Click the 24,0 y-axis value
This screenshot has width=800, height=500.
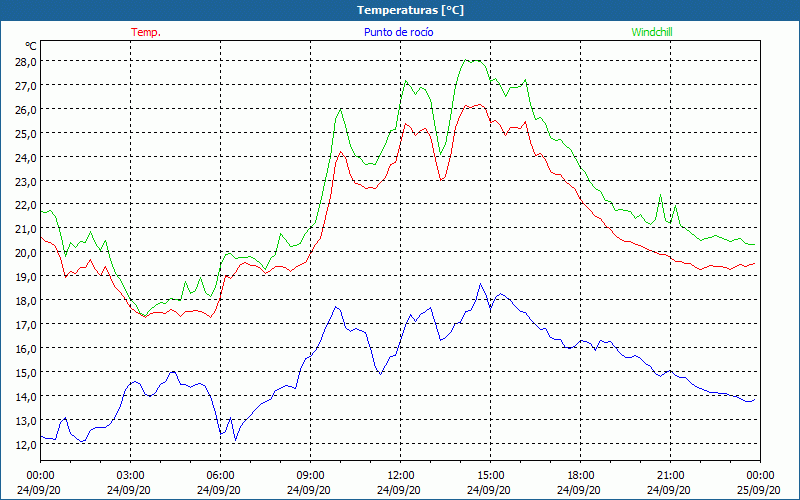[26, 158]
